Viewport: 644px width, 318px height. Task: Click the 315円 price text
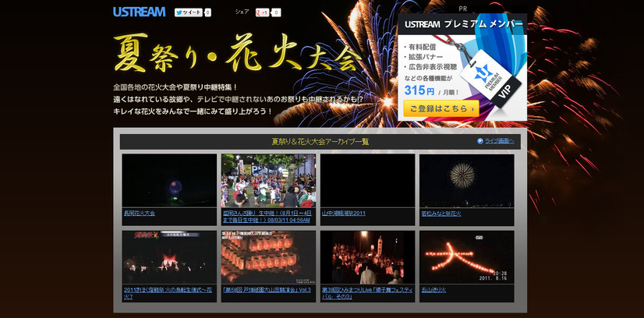click(419, 90)
